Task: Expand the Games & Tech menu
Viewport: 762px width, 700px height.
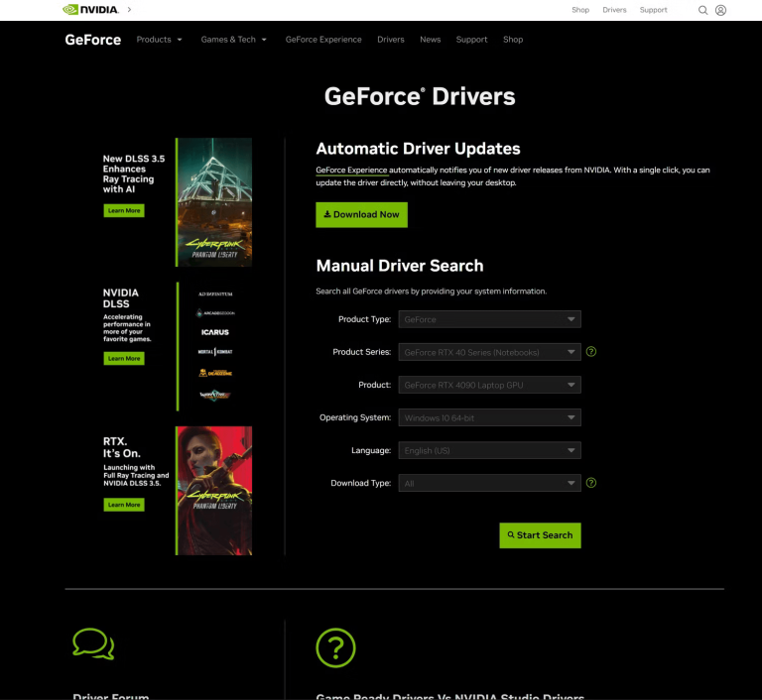Action: pos(234,40)
